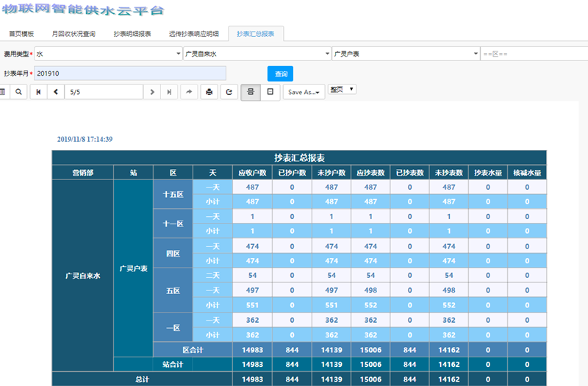
Task: Print the report with the printer icon
Action: point(209,92)
